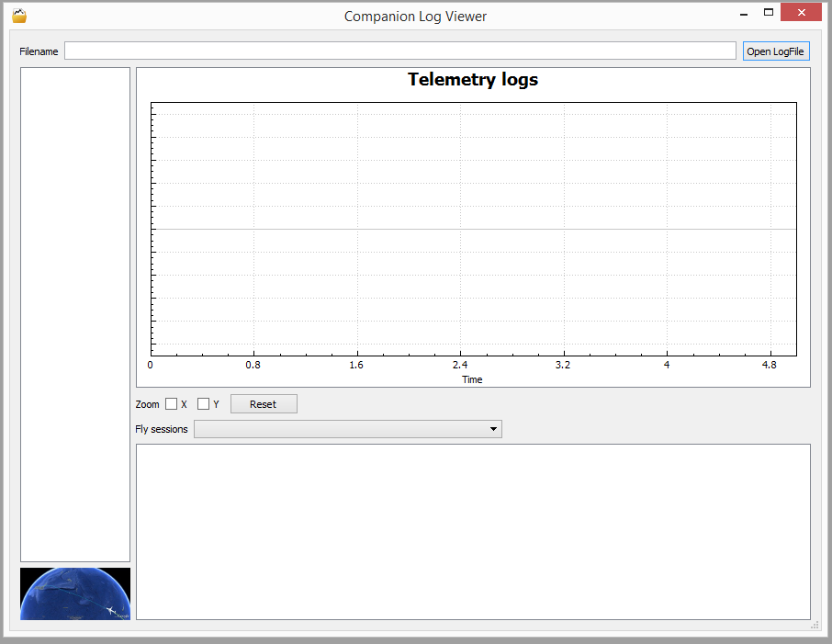Close the Companion Log Viewer window
The width and height of the screenshot is (832, 644).
pyautogui.click(x=801, y=12)
